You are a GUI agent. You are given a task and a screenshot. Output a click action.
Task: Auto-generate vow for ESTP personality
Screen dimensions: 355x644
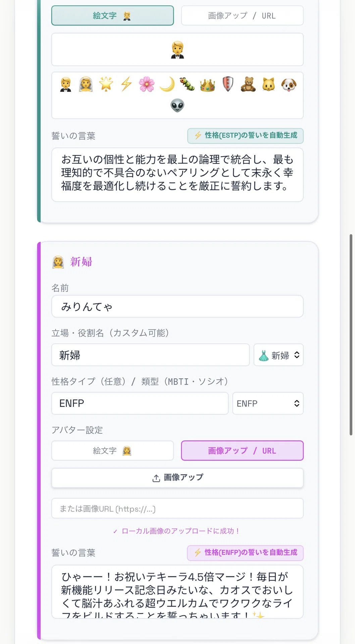(x=245, y=136)
